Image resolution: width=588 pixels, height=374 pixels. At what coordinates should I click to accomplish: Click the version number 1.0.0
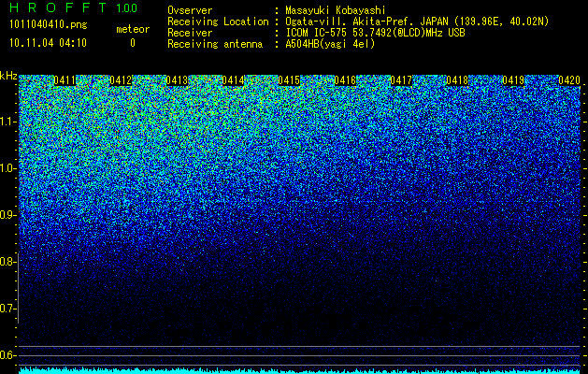127,8
